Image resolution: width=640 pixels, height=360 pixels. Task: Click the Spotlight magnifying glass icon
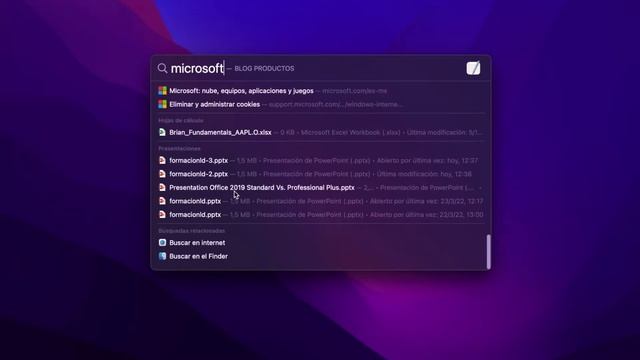162,68
